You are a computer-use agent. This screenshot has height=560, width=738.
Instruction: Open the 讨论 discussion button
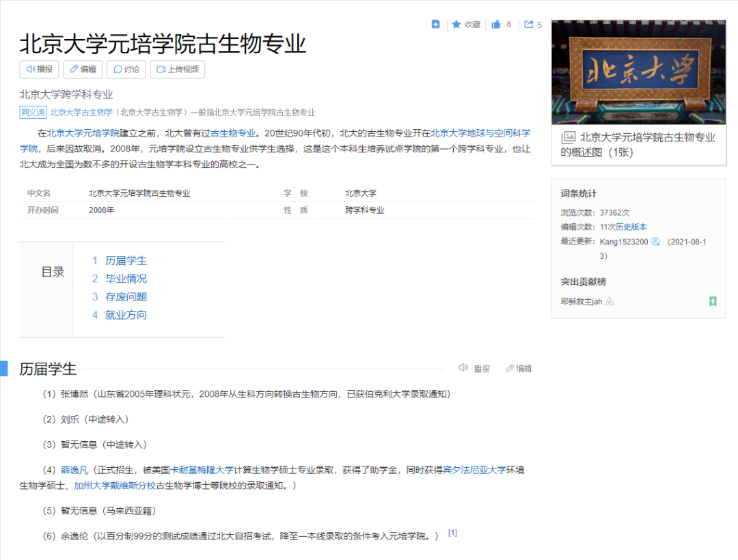126,69
